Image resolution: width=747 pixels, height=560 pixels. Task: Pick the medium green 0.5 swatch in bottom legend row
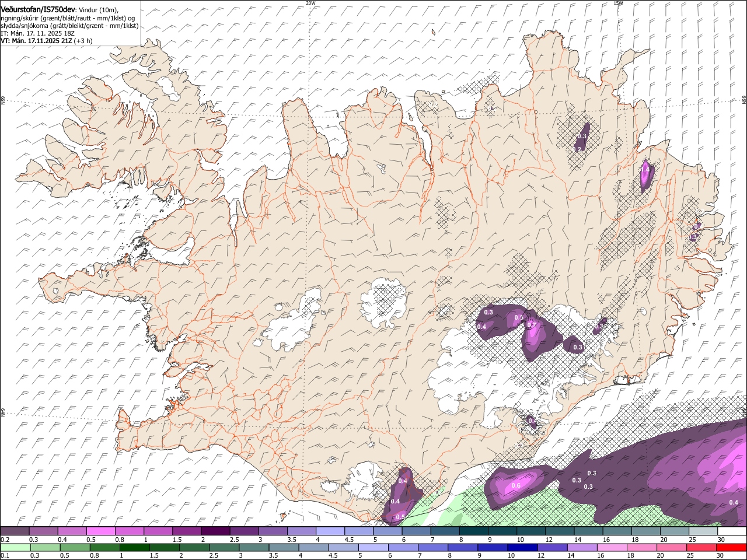coord(75,548)
